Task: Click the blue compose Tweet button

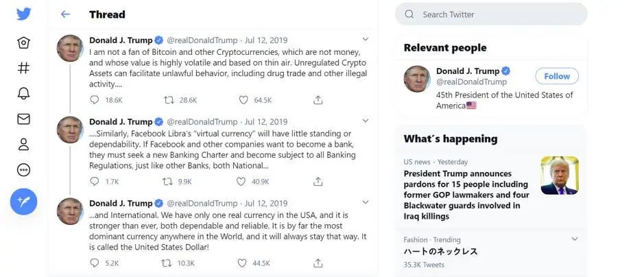Action: [23, 202]
